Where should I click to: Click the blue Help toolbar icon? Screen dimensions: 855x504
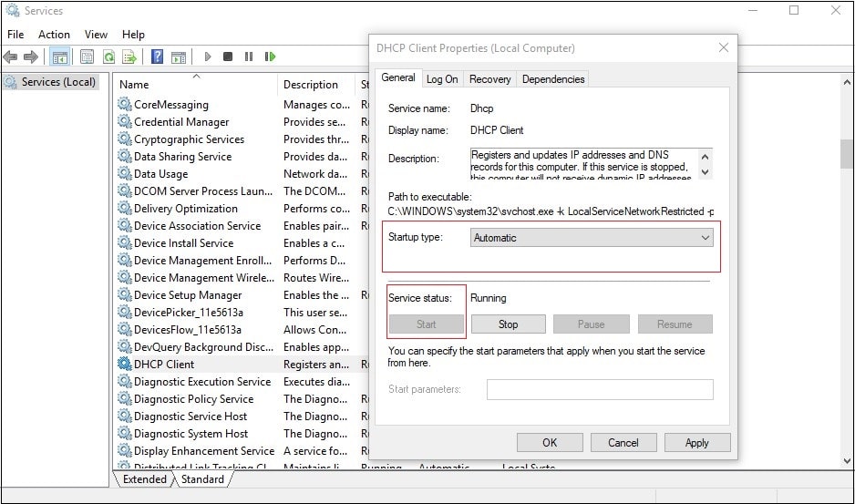click(157, 57)
